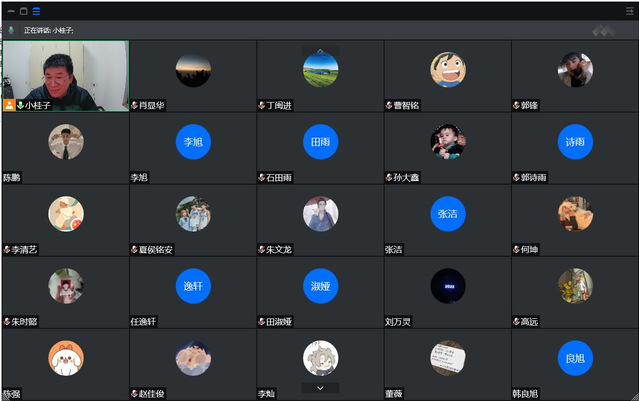
Task: Toggle the muted microphone icon beside 赵佳俊
Action: tap(135, 394)
